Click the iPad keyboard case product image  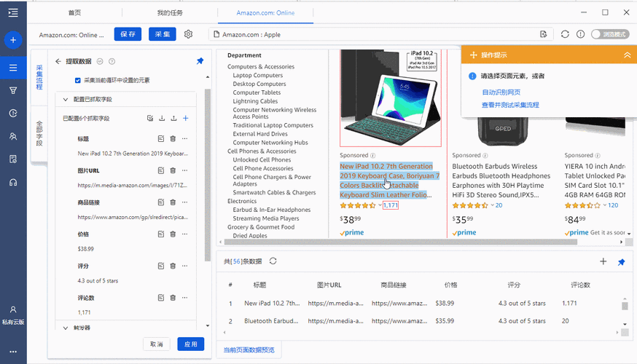point(391,98)
